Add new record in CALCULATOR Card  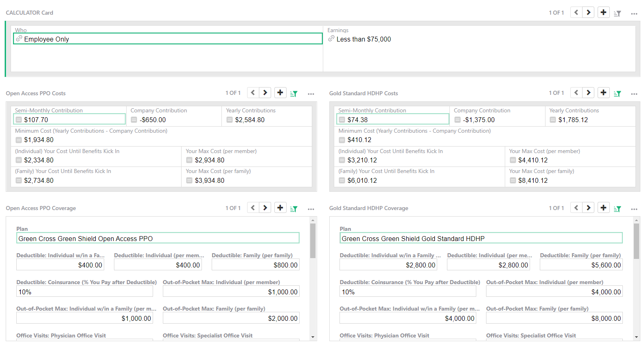click(x=603, y=12)
